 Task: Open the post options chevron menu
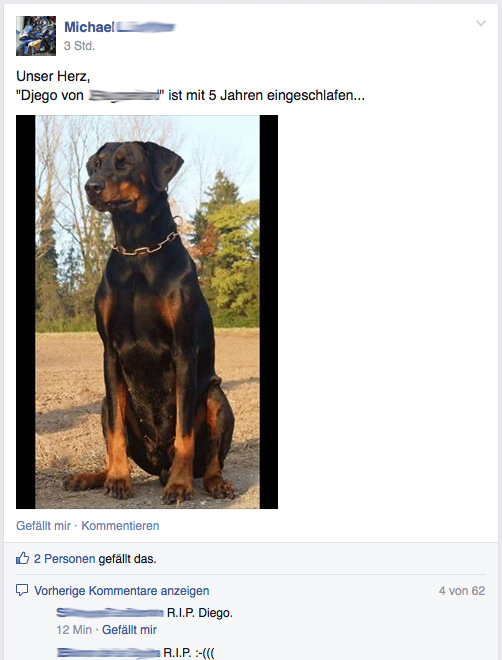pyautogui.click(x=481, y=23)
